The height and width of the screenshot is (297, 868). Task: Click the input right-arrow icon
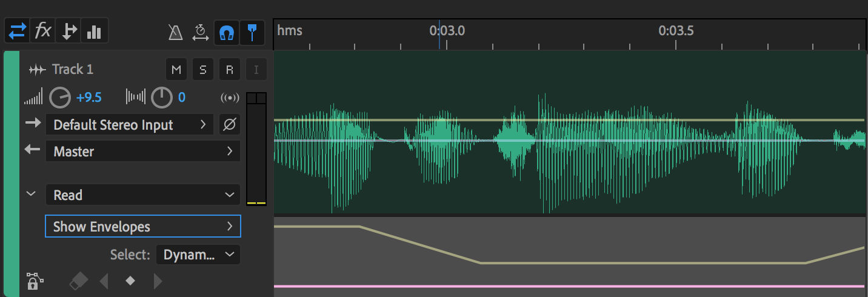[x=33, y=124]
